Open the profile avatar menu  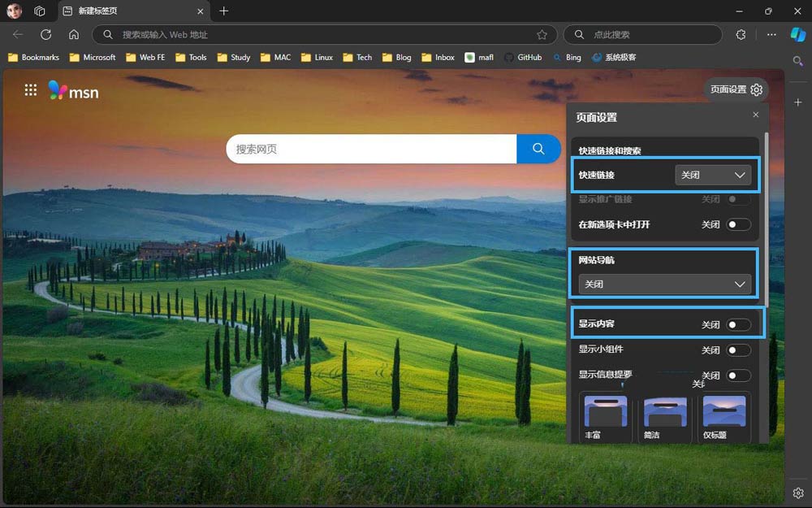click(14, 11)
